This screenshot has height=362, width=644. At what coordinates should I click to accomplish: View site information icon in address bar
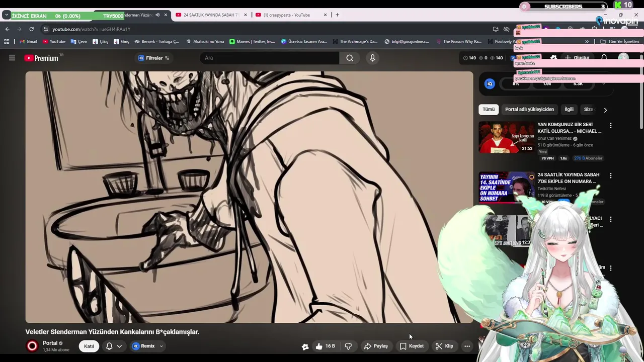point(46,29)
